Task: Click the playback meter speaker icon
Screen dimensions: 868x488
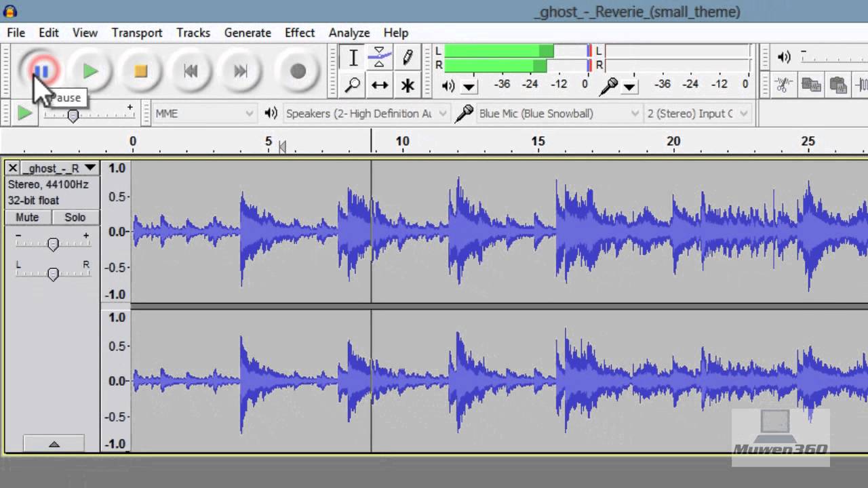Action: pyautogui.click(x=448, y=86)
